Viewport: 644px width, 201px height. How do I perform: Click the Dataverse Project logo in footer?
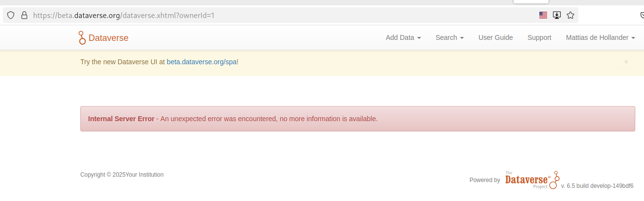tap(532, 180)
